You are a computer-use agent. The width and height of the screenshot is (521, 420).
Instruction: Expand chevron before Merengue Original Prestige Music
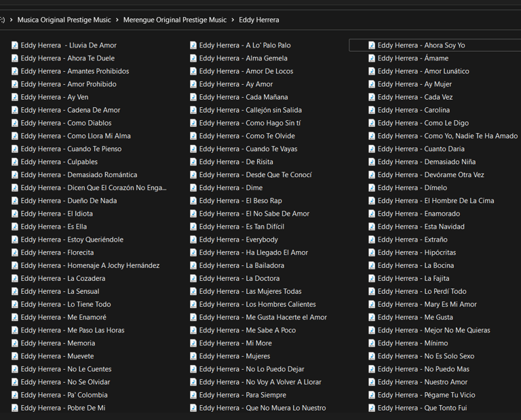tap(117, 20)
